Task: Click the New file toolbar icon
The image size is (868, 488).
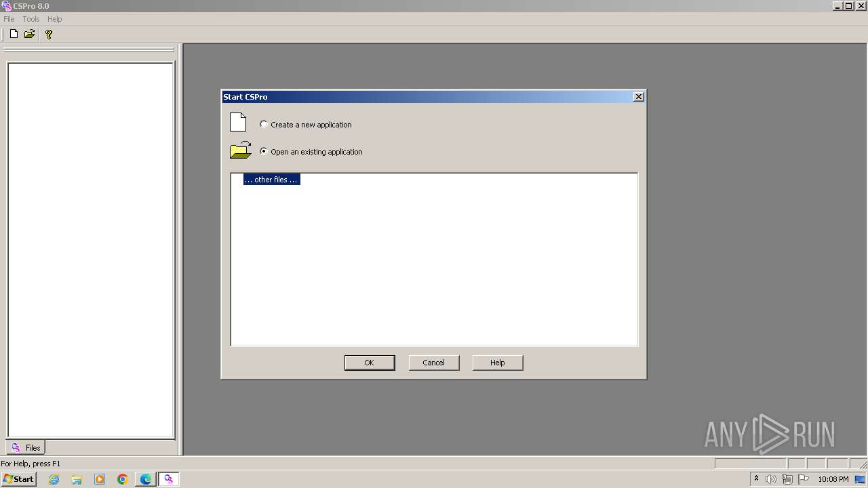Action: pyautogui.click(x=14, y=34)
